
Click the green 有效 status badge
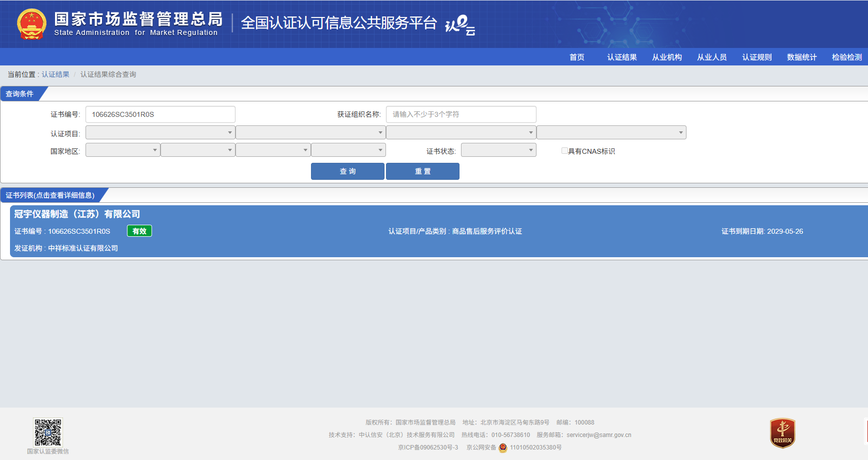139,231
